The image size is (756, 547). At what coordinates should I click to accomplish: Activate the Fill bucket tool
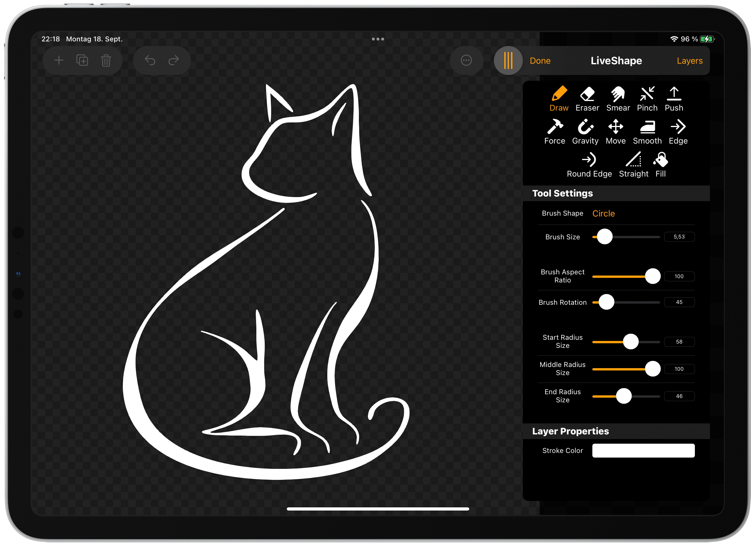[660, 165]
